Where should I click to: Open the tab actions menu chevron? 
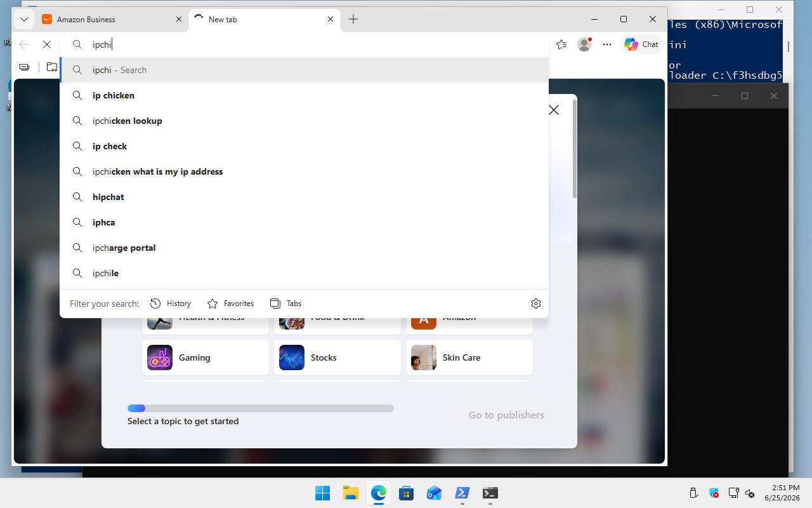click(24, 19)
